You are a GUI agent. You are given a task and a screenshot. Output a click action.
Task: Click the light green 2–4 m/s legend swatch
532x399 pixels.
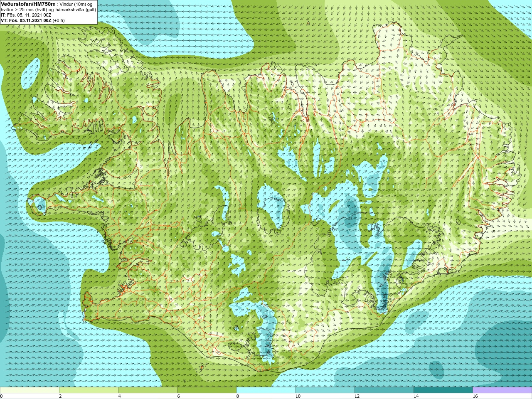pos(89,390)
